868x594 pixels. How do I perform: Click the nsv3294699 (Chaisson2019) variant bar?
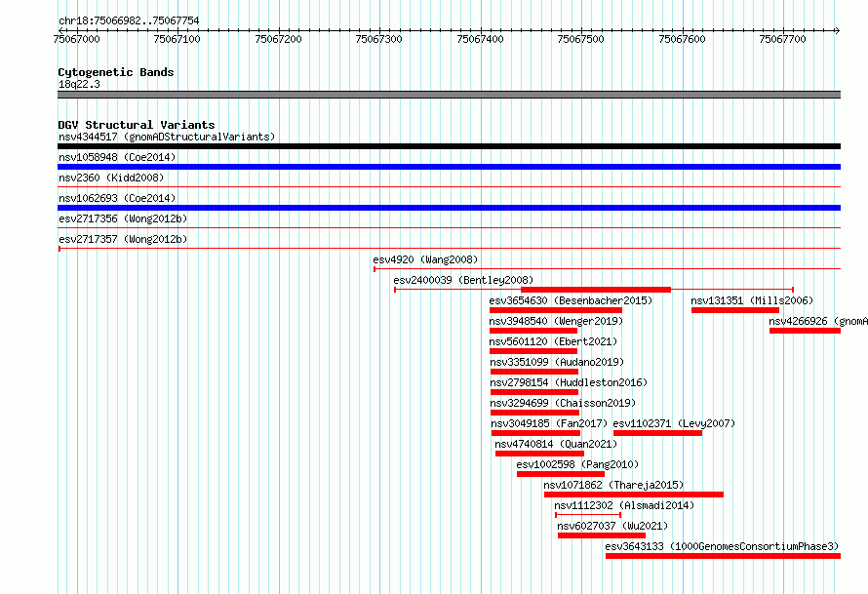(534, 413)
